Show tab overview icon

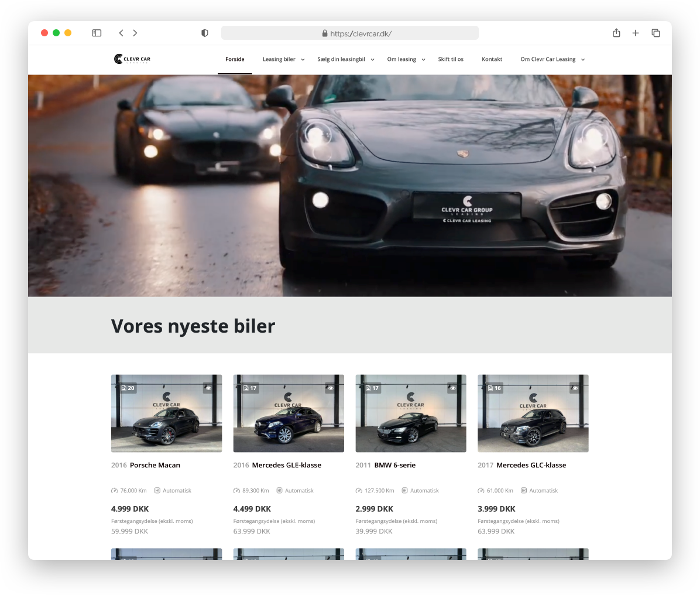coord(656,33)
